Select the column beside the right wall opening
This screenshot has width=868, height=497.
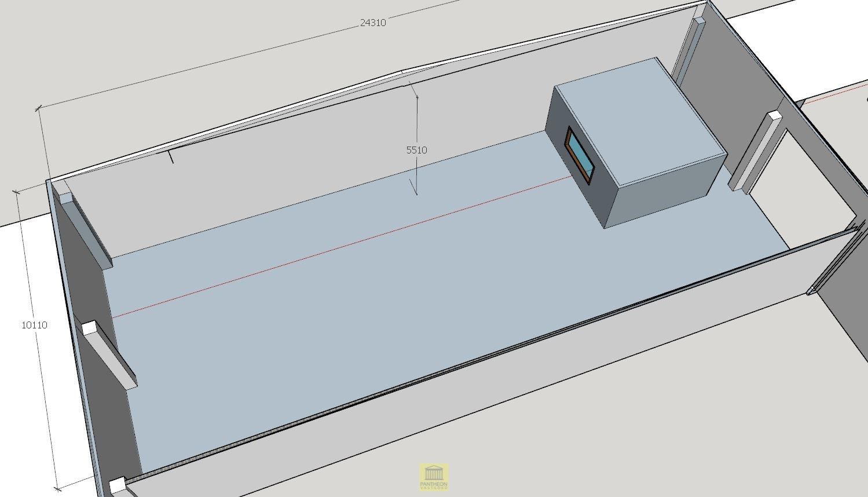[756, 151]
